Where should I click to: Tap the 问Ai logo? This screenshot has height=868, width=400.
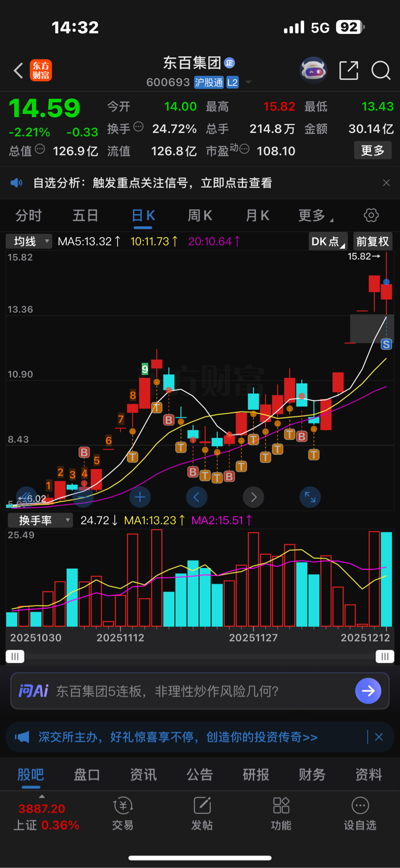pos(33,691)
